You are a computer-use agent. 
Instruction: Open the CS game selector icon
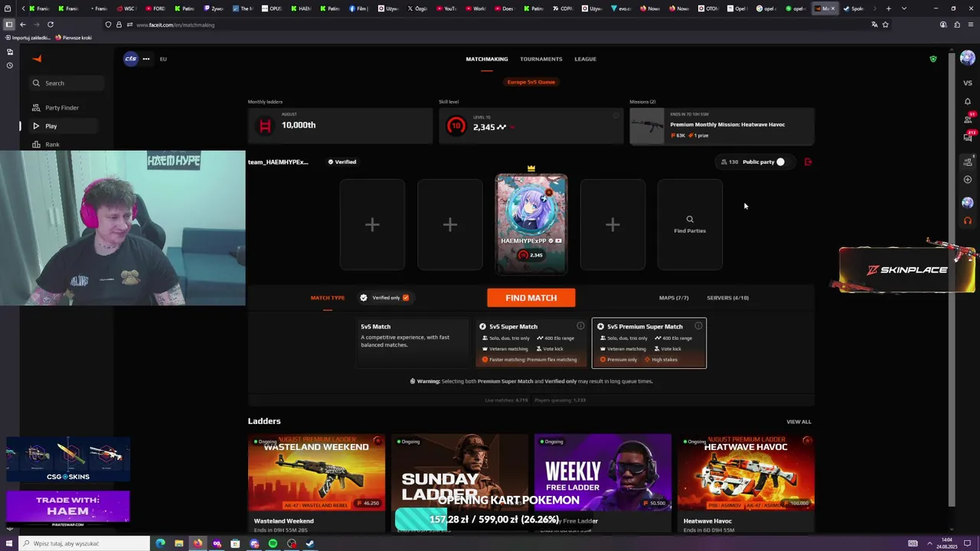click(131, 59)
